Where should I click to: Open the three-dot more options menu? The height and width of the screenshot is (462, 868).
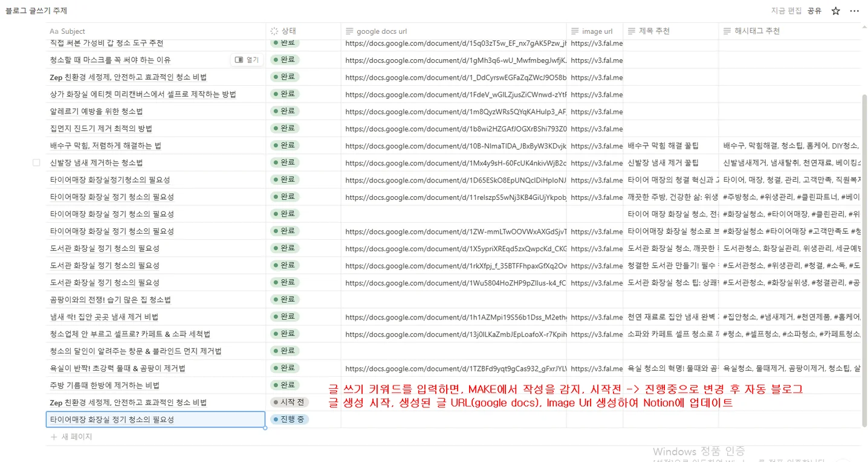coord(854,11)
